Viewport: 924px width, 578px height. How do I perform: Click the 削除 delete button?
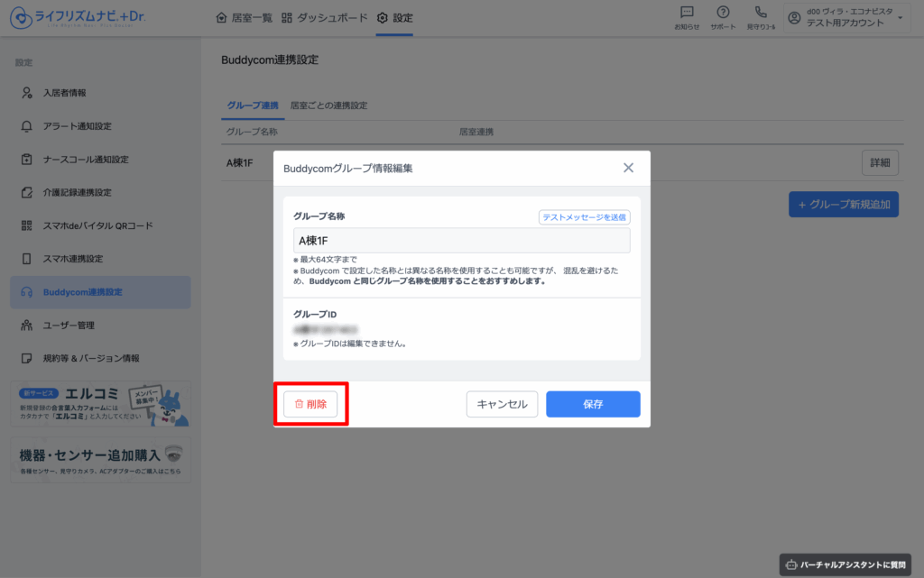point(310,404)
